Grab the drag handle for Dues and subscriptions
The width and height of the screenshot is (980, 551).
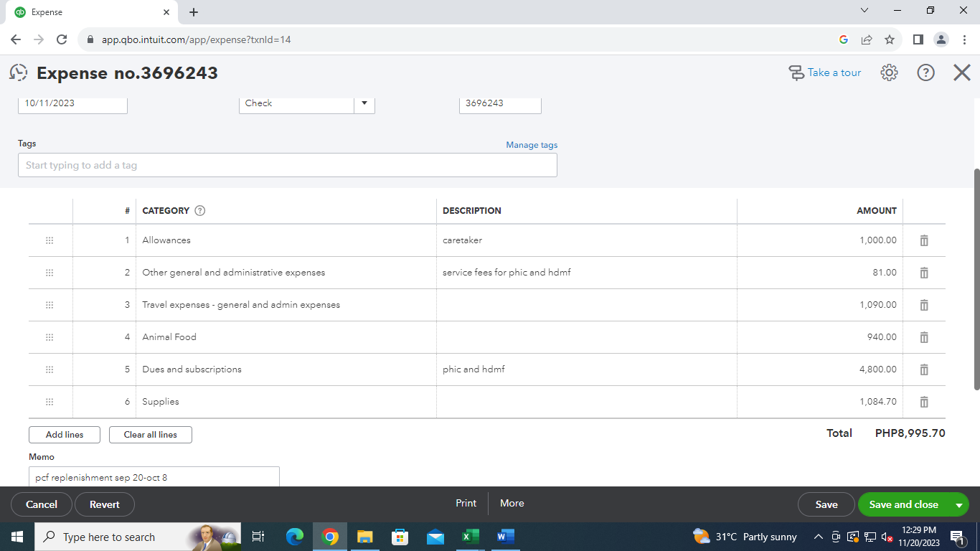50,369
